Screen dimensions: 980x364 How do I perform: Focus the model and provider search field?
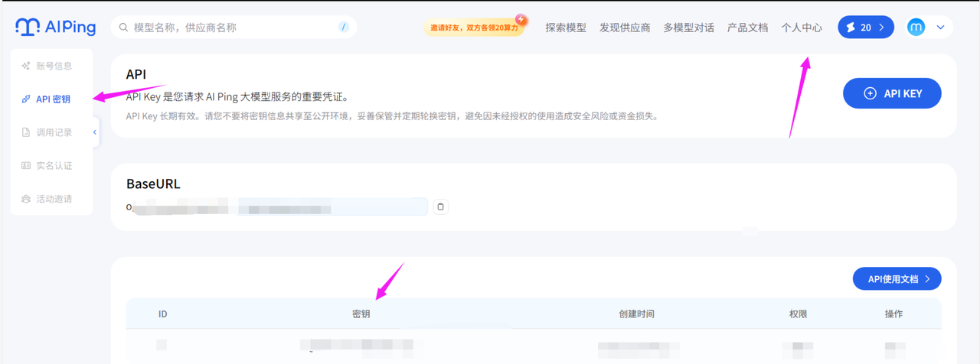pos(234,28)
